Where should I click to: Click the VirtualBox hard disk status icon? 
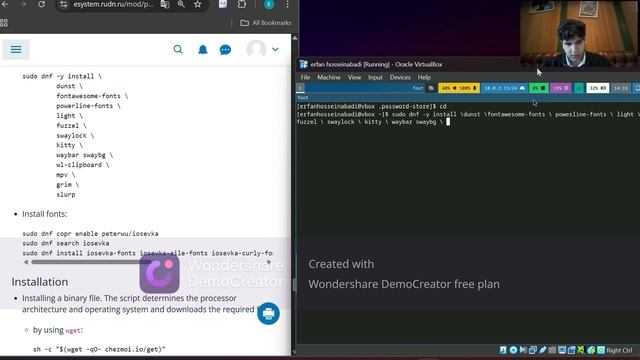click(503, 350)
